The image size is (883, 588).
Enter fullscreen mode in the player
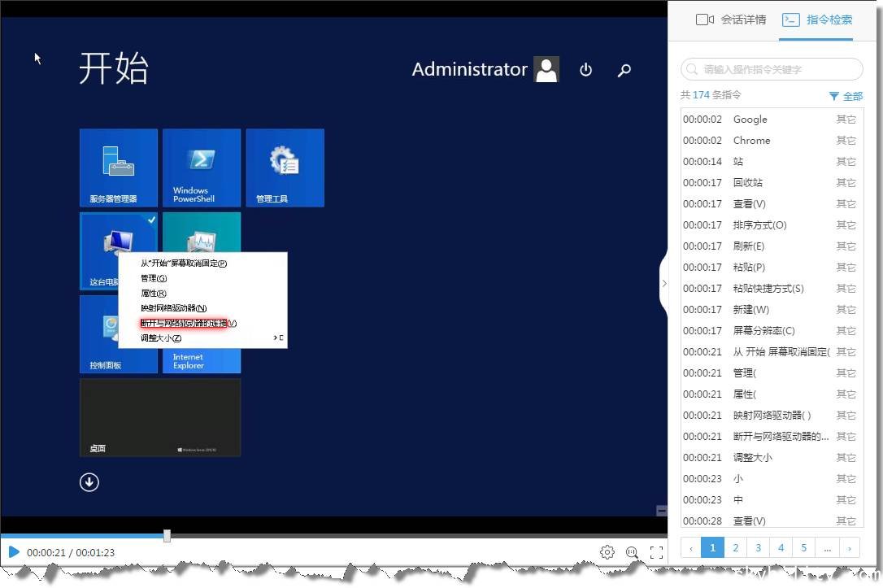(x=656, y=552)
